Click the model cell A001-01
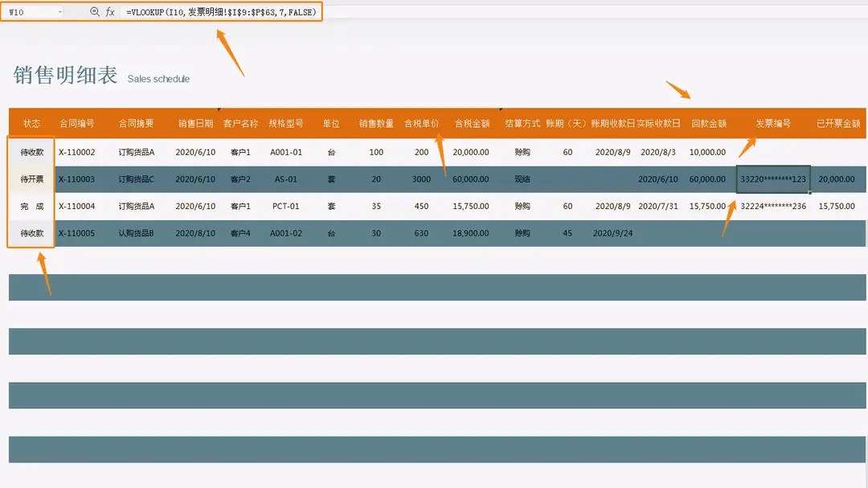 [x=286, y=152]
